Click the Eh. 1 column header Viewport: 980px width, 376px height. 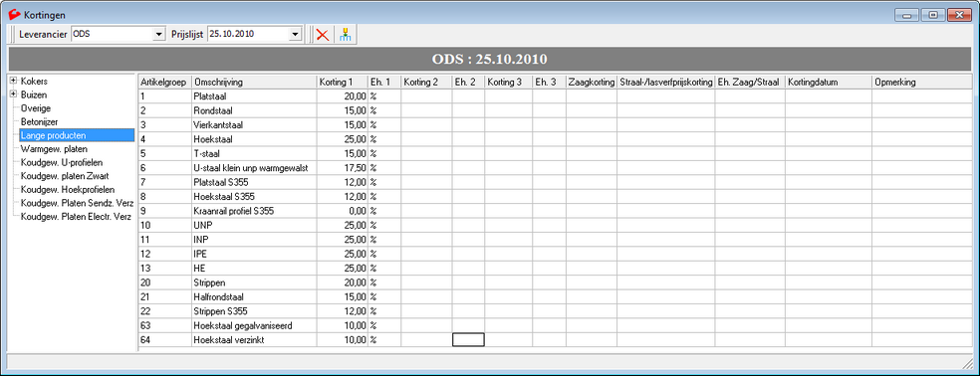pos(384,83)
